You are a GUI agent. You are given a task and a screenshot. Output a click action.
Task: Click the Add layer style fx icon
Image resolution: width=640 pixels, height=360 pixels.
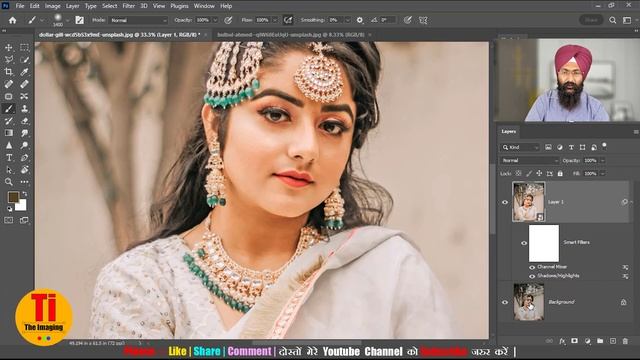click(x=562, y=341)
